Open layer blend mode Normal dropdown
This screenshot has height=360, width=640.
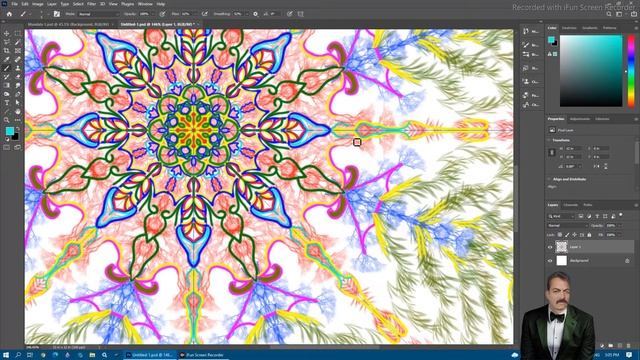tap(568, 225)
